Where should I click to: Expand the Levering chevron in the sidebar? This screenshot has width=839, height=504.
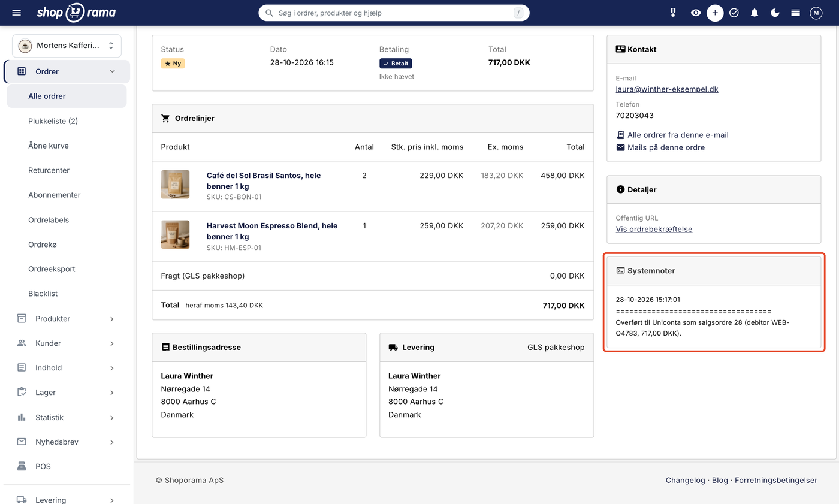point(112,500)
